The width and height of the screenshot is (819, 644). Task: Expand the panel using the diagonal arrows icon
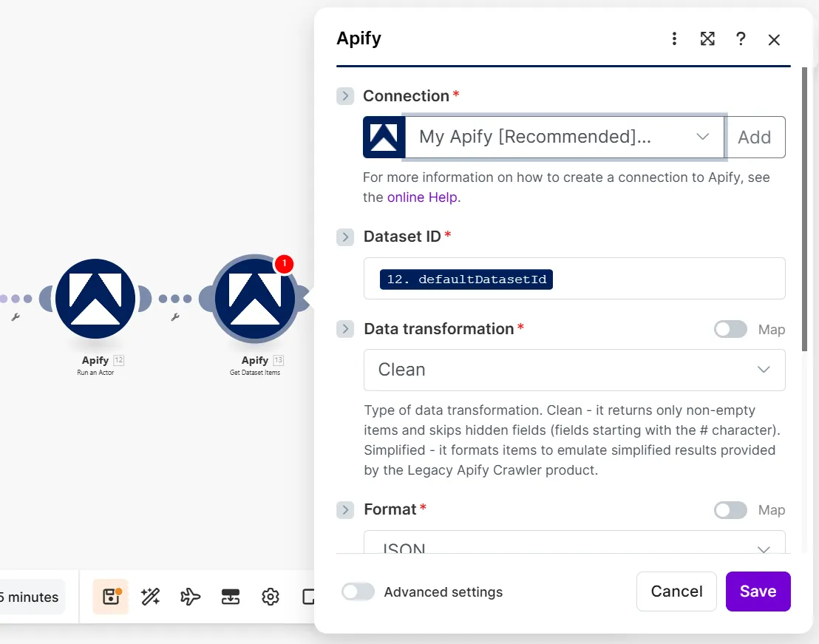(707, 38)
